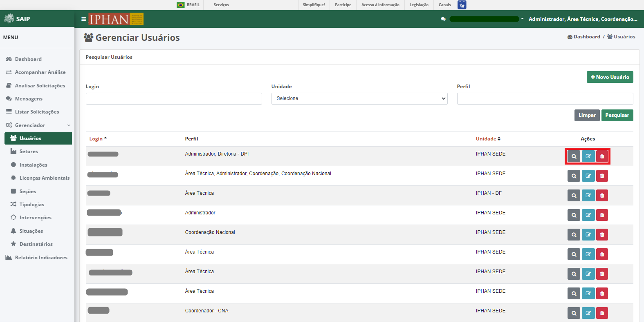Open the Simplifique! top bar link
Viewport: 644px width, 323px height.
click(314, 5)
